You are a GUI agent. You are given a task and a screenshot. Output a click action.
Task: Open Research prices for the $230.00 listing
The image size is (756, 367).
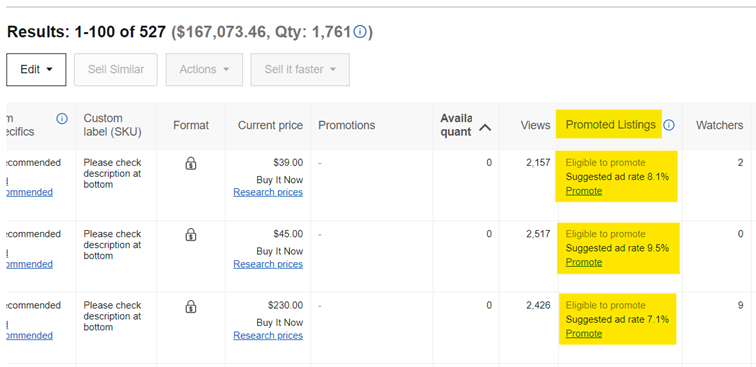pos(268,335)
